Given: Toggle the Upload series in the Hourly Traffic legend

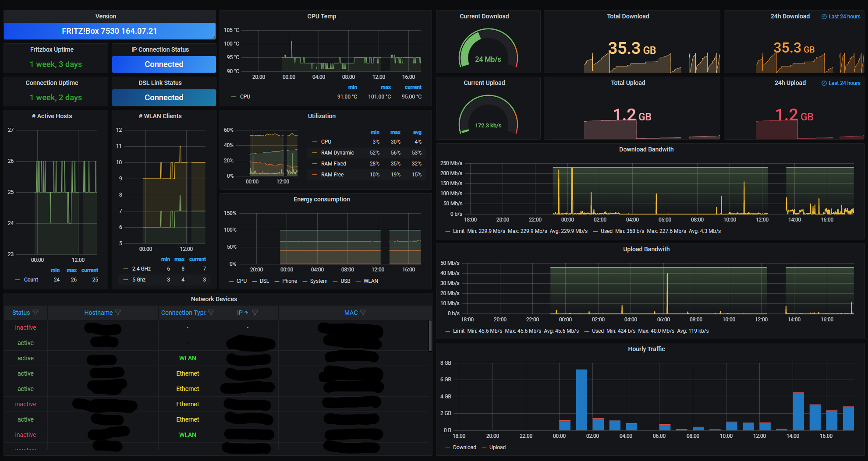Looking at the screenshot, I should pyautogui.click(x=497, y=447).
